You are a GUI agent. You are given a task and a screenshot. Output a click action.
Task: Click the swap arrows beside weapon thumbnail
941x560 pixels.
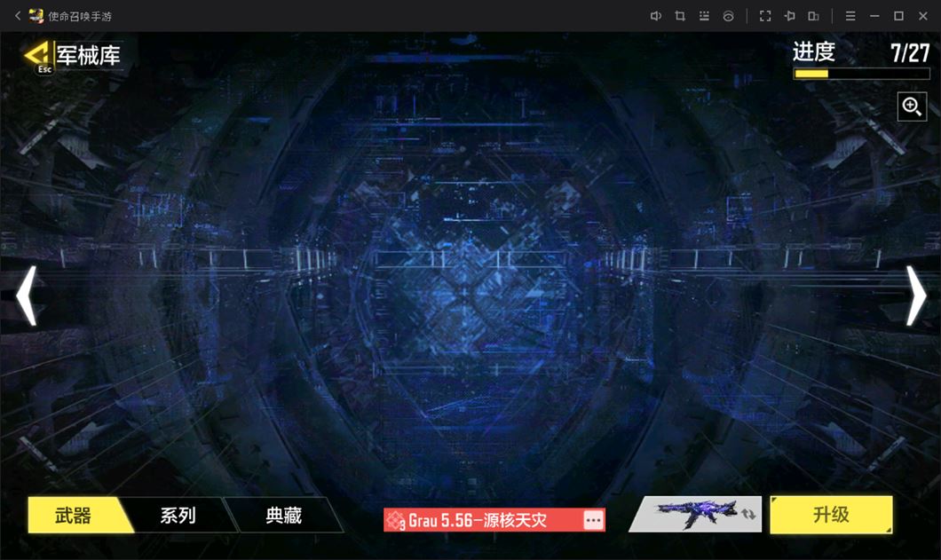click(x=748, y=514)
